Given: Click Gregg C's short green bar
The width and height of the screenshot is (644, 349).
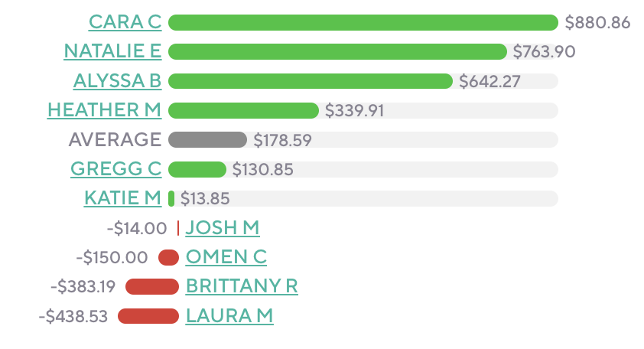Looking at the screenshot, I should (x=197, y=168).
